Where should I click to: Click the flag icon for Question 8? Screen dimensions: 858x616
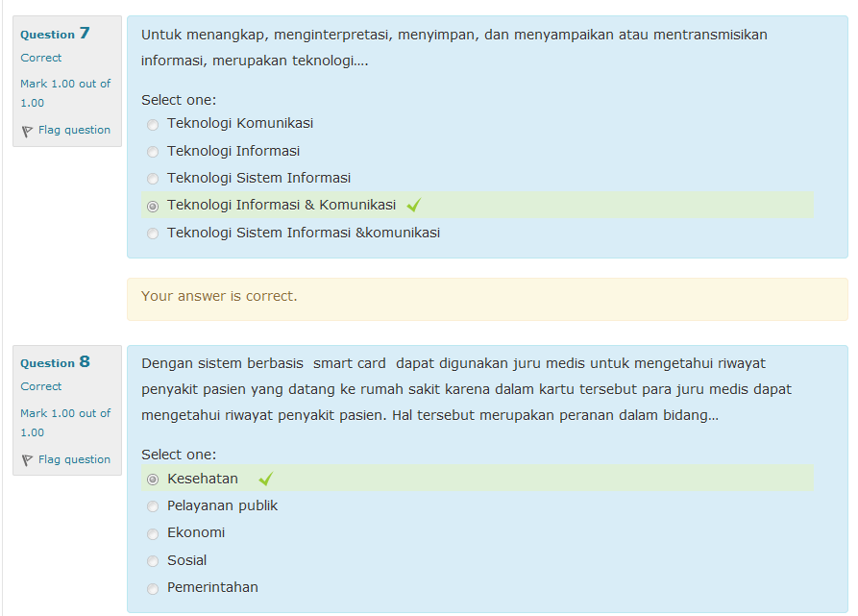[x=27, y=460]
